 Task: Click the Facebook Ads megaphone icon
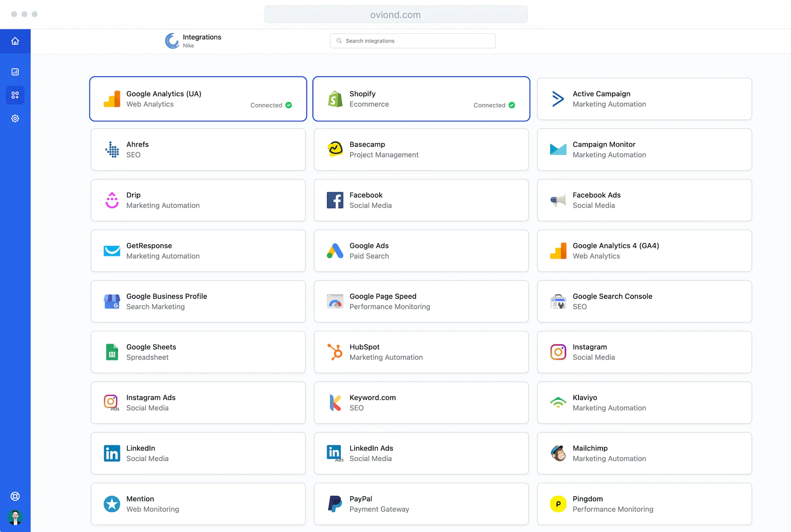click(558, 200)
